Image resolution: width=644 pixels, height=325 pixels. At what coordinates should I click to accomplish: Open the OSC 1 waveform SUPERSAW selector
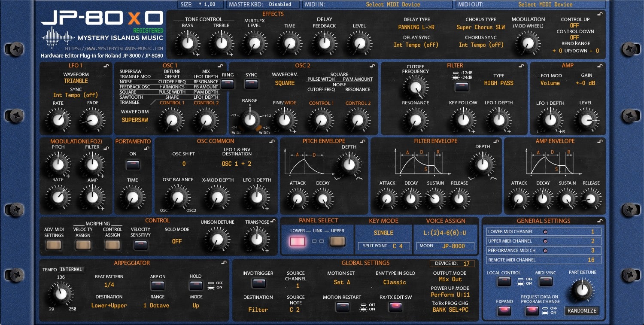pyautogui.click(x=135, y=120)
